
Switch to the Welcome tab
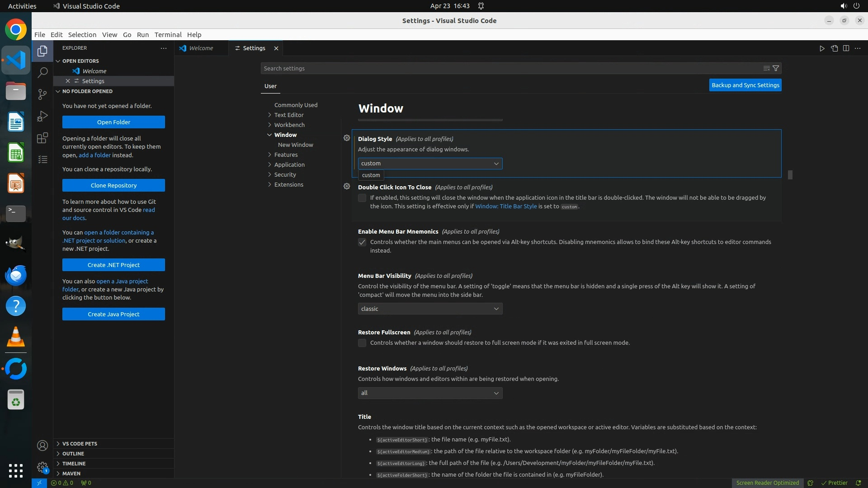[201, 48]
